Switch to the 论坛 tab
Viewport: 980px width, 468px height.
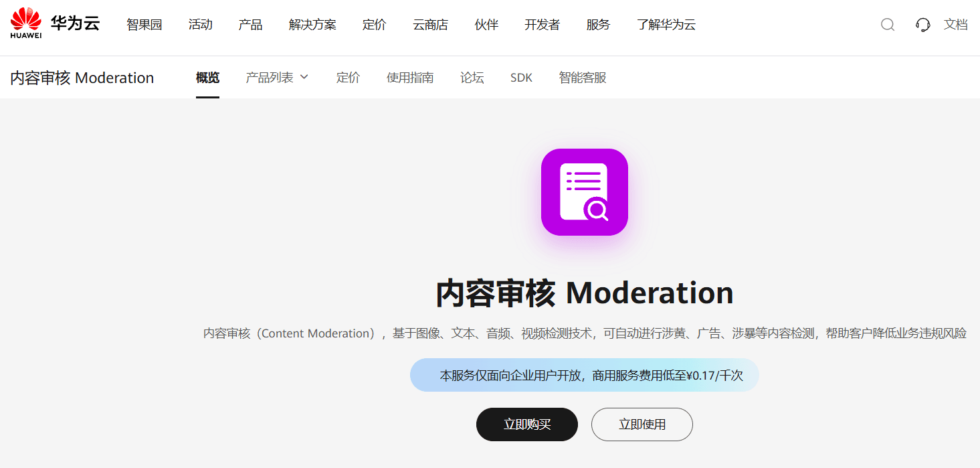click(472, 78)
